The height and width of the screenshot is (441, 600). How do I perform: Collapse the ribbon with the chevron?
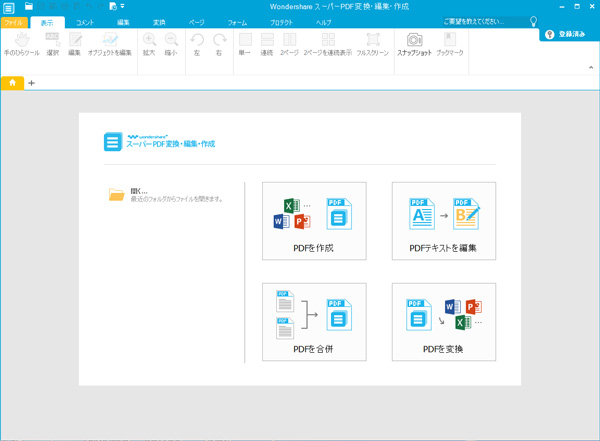click(591, 67)
